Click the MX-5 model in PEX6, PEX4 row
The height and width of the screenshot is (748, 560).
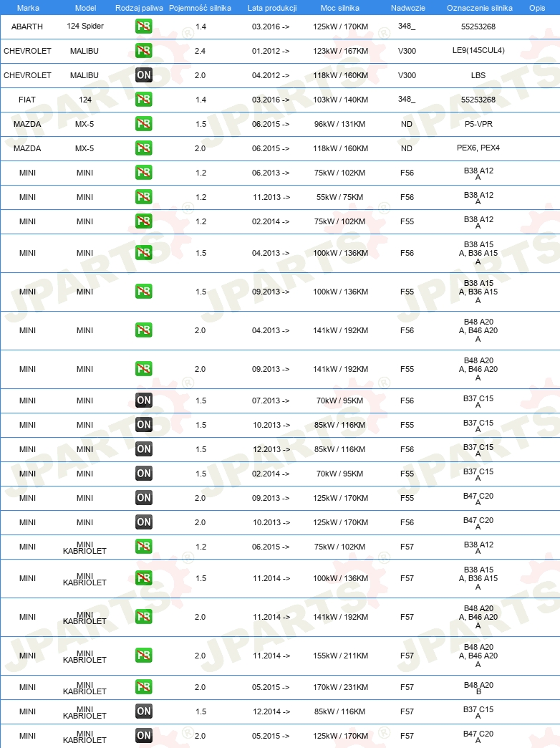(85, 148)
